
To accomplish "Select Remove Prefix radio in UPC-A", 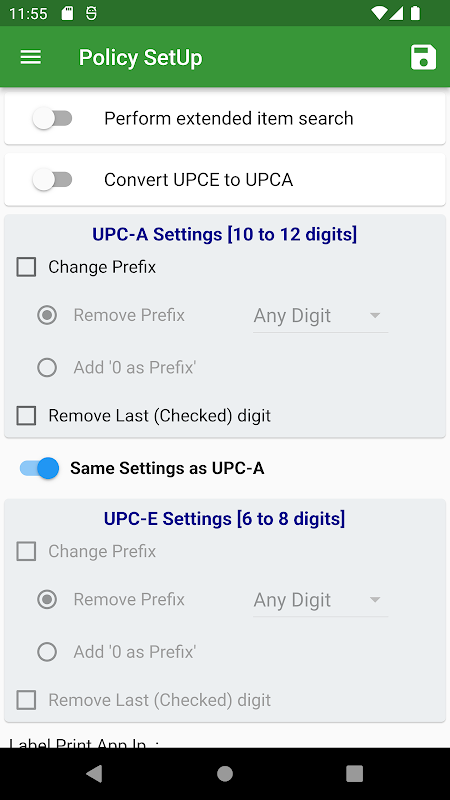I will tap(47, 315).
